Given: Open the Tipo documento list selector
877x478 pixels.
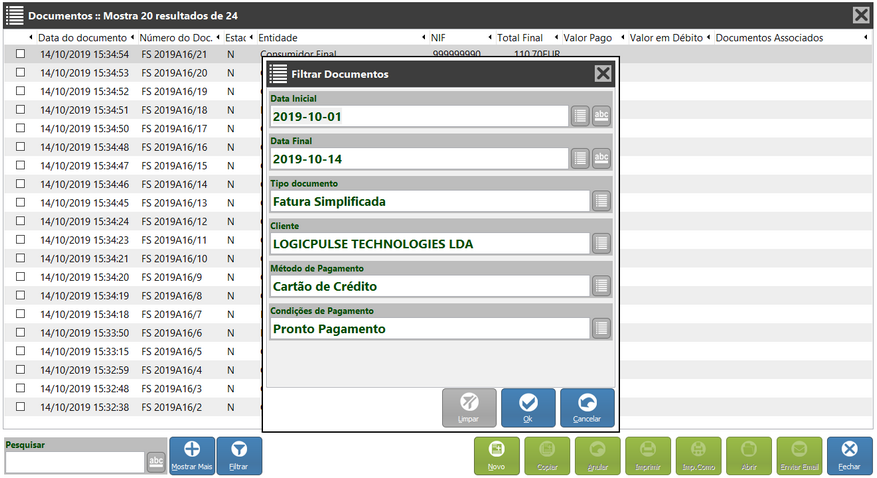Looking at the screenshot, I should [x=601, y=201].
